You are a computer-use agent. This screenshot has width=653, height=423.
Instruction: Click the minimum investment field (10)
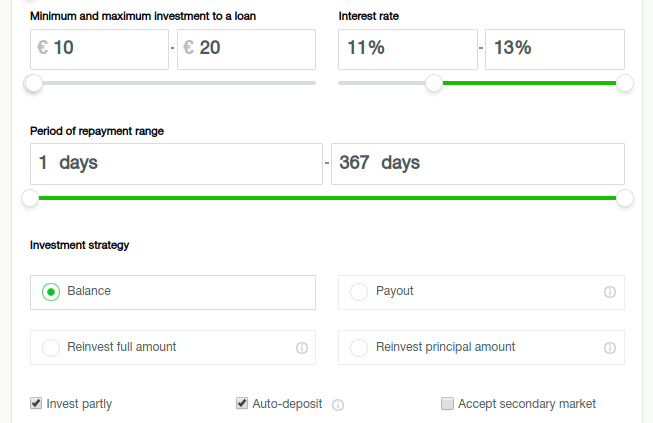(x=100, y=49)
